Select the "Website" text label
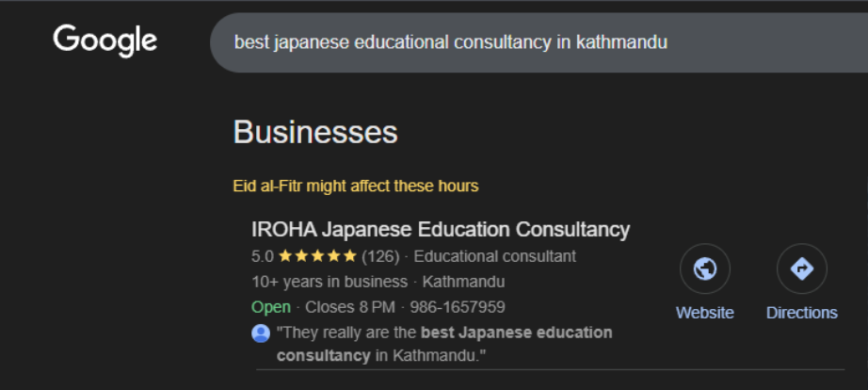The image size is (868, 390). tap(704, 313)
